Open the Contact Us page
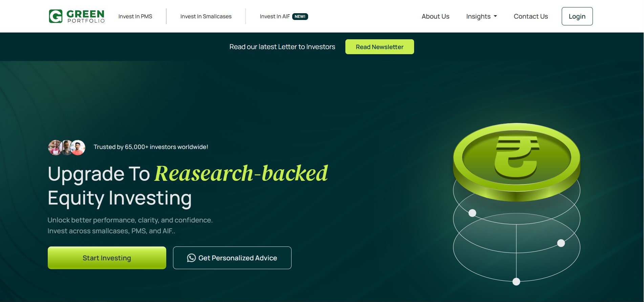The width and height of the screenshot is (644, 302). coord(531,17)
